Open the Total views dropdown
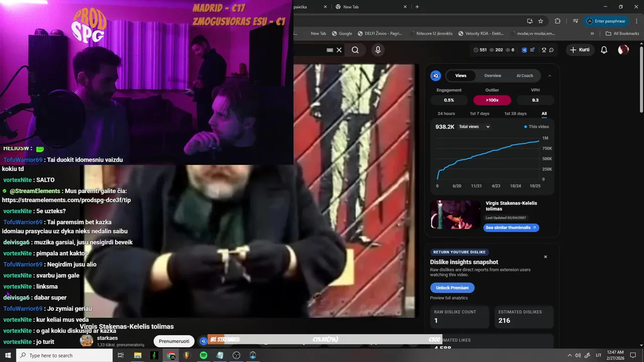644x362 pixels. point(474,127)
